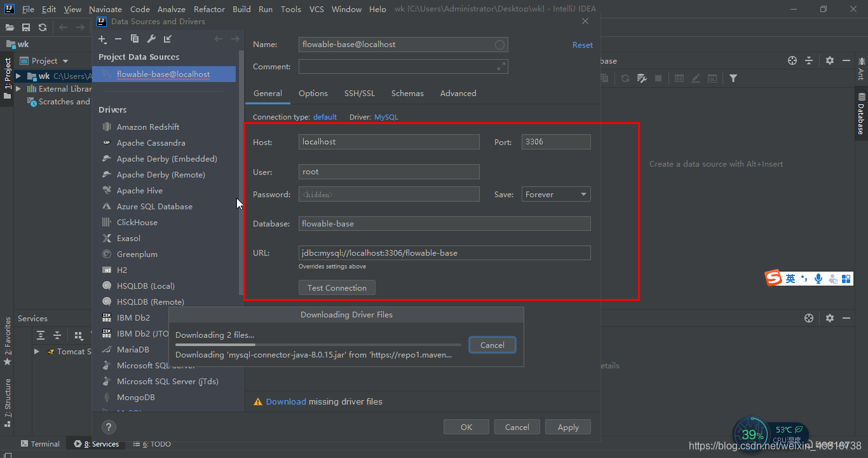
Task: Open the Services panel gear settings
Action: [x=830, y=318]
